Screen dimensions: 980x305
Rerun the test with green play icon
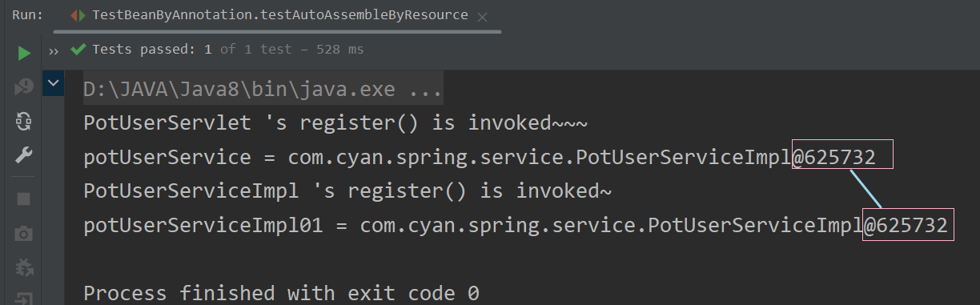pos(24,53)
